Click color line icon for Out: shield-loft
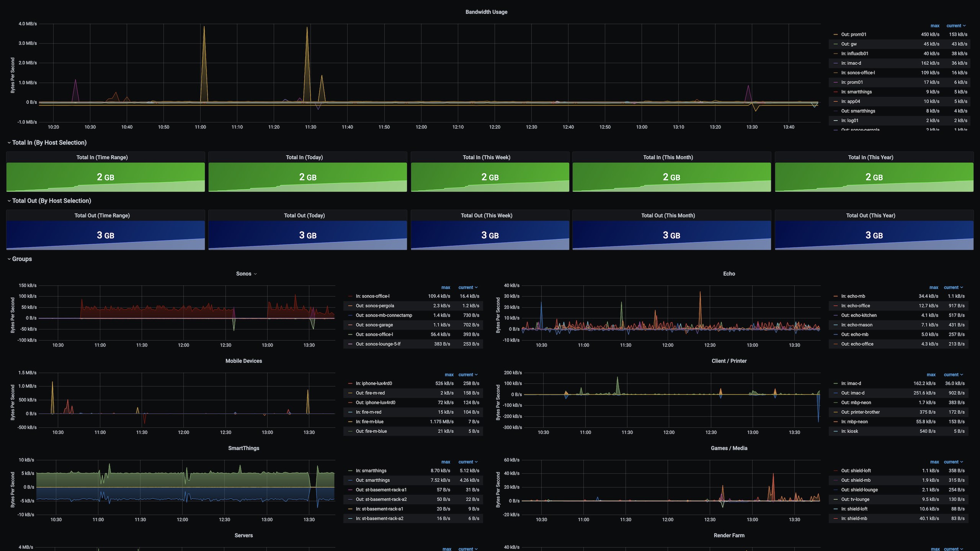The width and height of the screenshot is (980, 551). point(836,471)
